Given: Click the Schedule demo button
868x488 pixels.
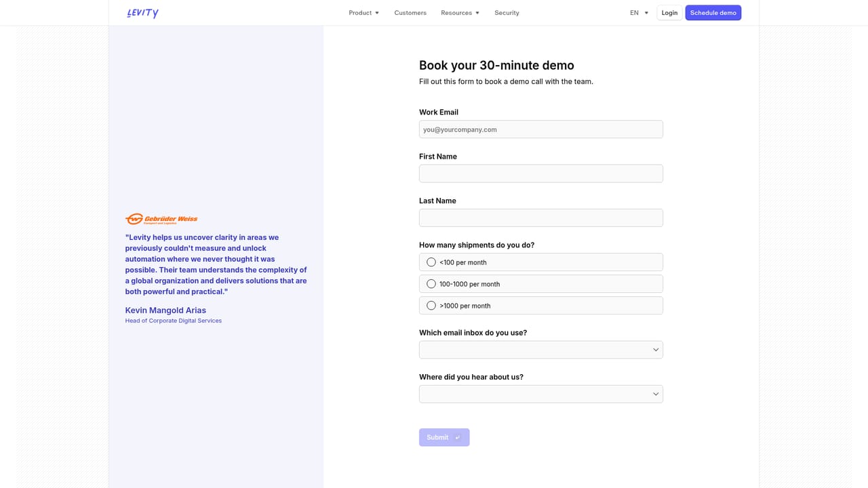Looking at the screenshot, I should [713, 13].
